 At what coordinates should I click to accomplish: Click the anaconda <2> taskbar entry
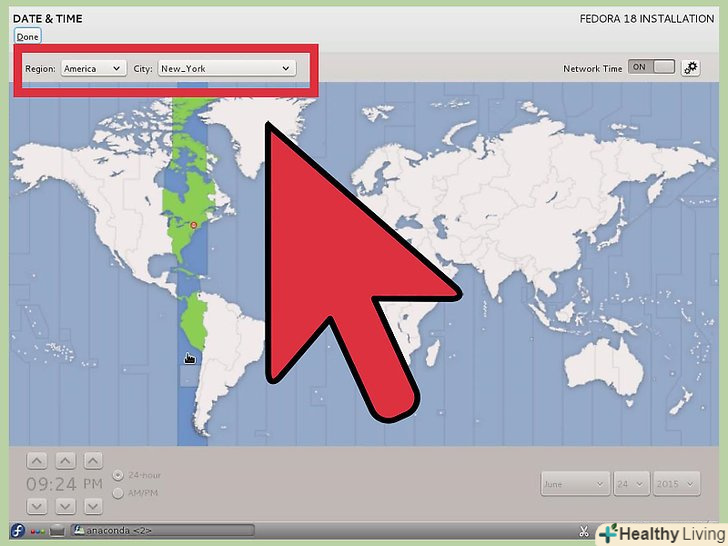163,530
